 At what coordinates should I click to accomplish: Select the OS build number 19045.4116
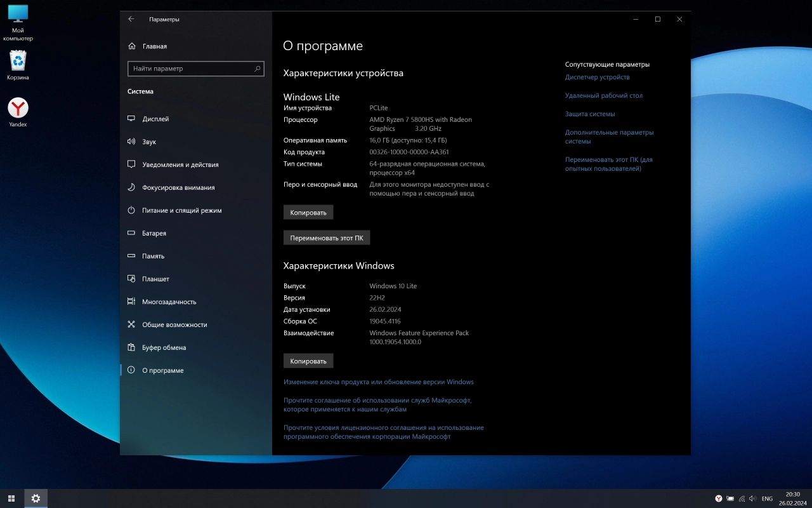[385, 321]
